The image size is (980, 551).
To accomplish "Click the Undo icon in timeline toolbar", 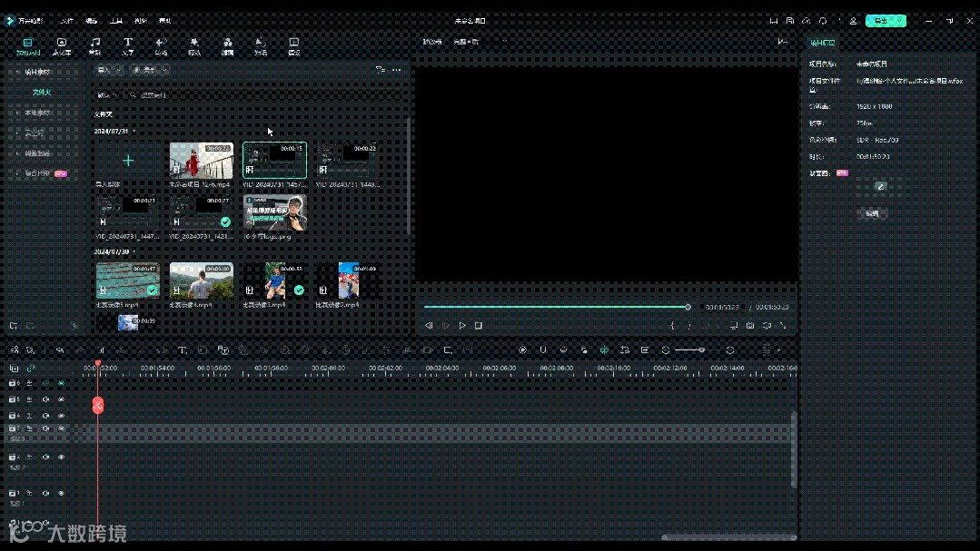I will 60,350.
